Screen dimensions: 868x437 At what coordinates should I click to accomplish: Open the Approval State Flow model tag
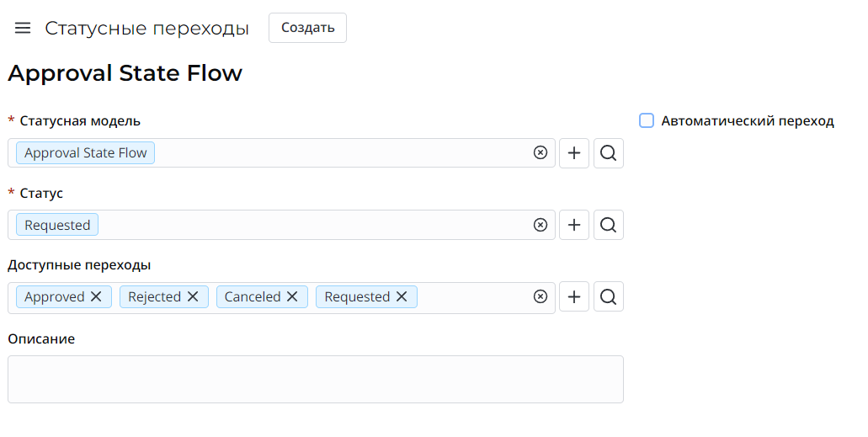[x=85, y=153]
